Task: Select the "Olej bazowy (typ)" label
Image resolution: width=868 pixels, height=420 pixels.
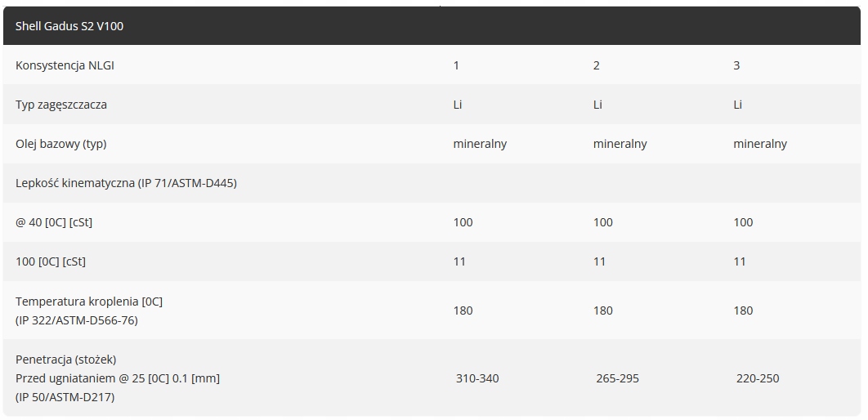Action: (61, 144)
